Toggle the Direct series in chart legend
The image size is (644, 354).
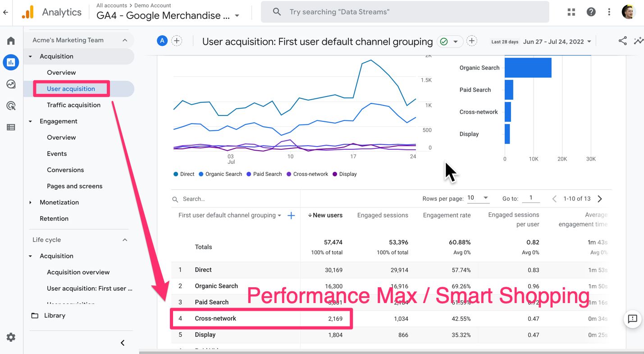click(184, 174)
